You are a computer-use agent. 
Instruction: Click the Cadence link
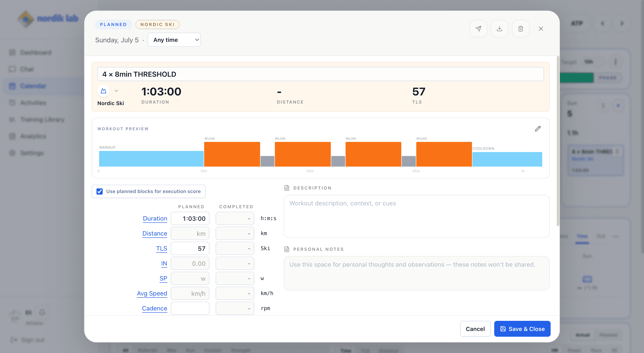[x=154, y=308]
